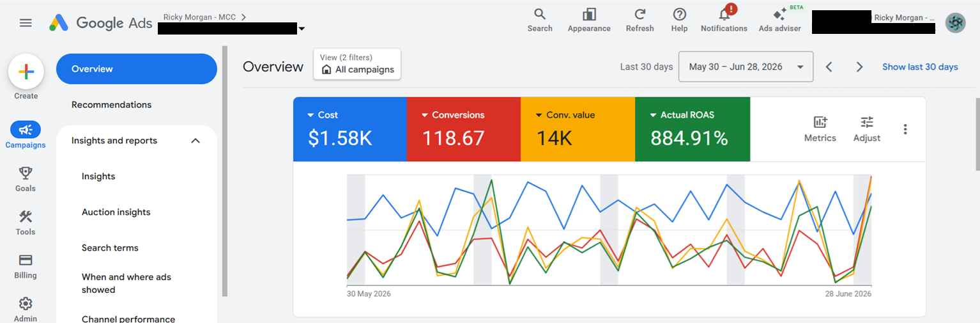Image resolution: width=980 pixels, height=323 pixels.
Task: Open the Help menu
Action: coord(679,20)
